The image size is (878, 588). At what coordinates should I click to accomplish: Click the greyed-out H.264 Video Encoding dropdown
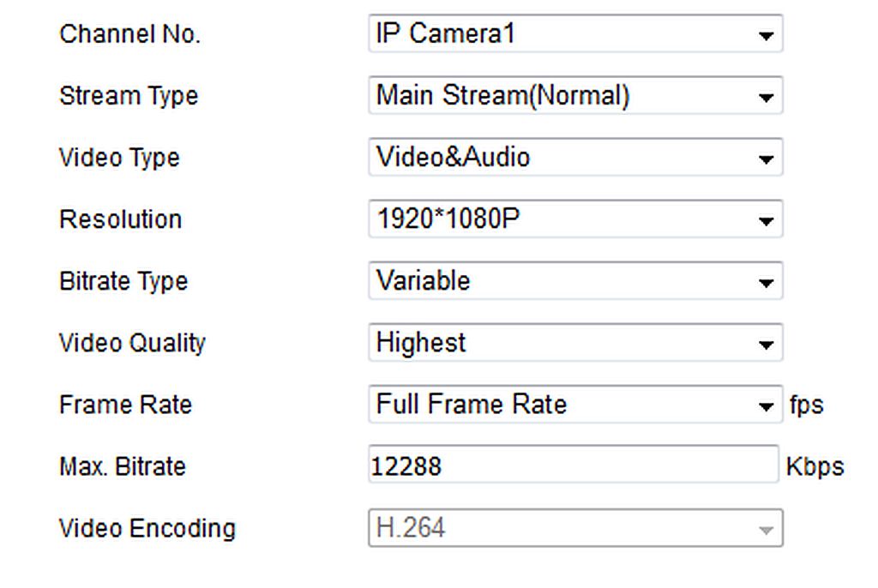click(575, 527)
